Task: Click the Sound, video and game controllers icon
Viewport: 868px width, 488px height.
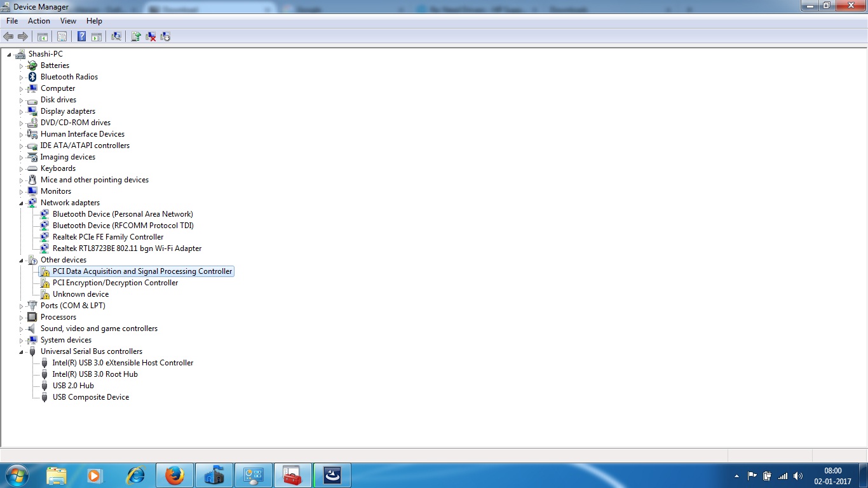Action: click(32, 329)
